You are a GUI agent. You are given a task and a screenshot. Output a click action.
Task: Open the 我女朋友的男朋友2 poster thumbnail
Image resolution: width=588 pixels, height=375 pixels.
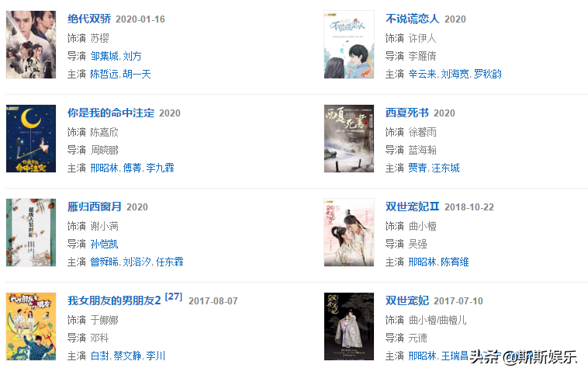(31, 327)
